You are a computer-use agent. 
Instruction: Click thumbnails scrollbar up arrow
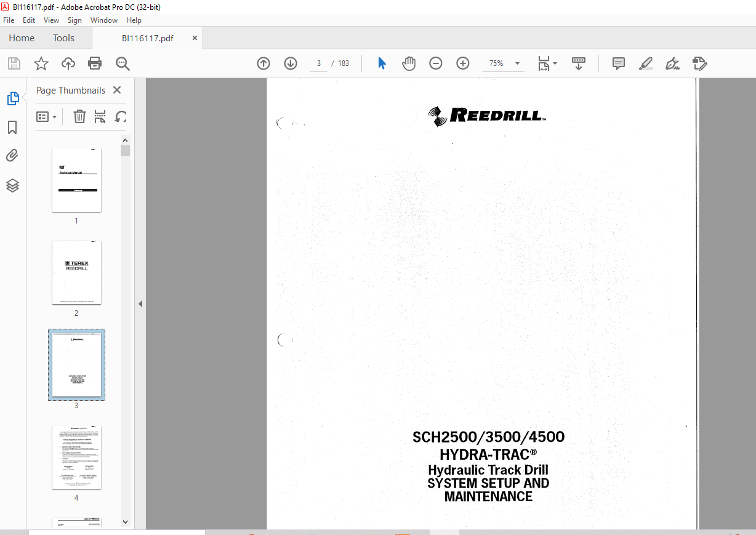126,140
